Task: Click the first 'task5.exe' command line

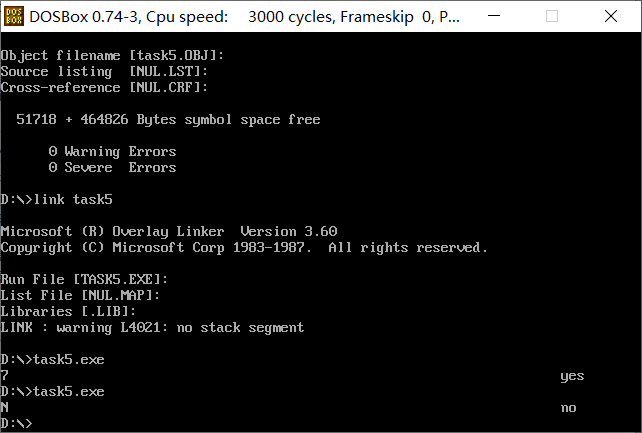Action: click(x=52, y=359)
